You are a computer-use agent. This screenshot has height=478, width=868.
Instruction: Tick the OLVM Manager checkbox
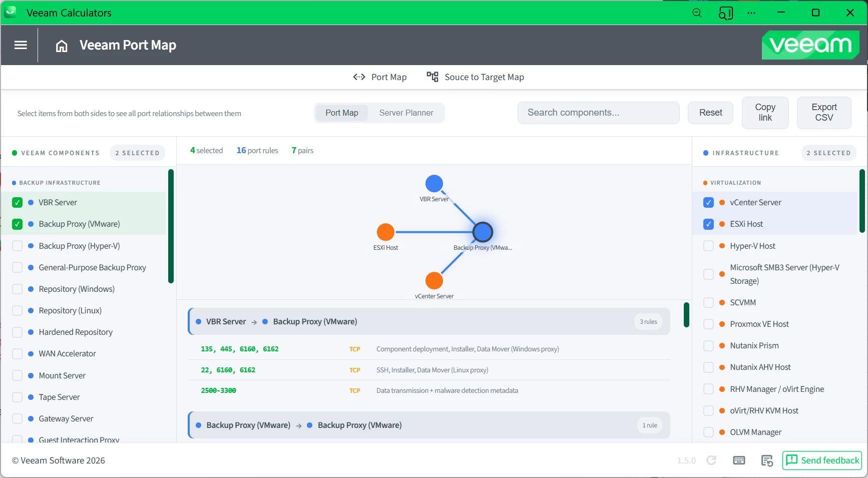708,432
